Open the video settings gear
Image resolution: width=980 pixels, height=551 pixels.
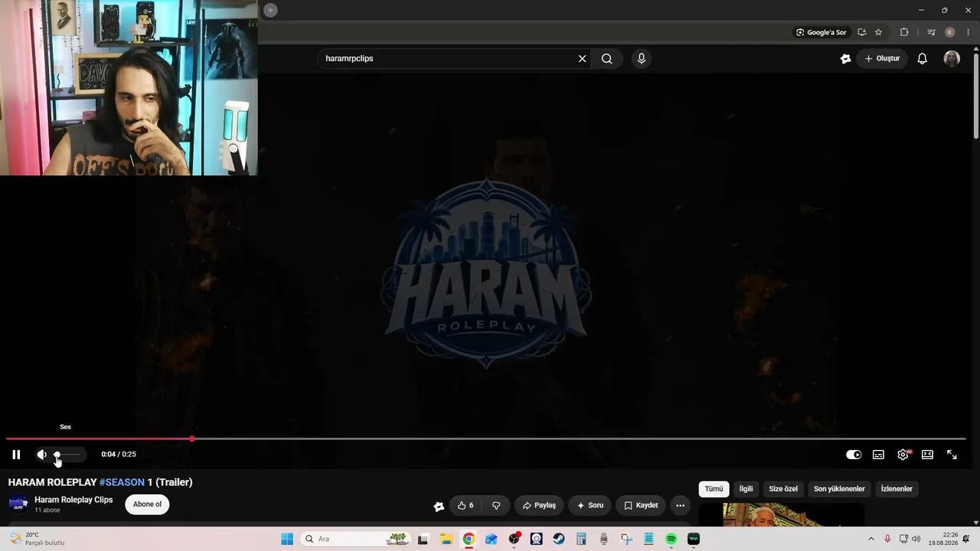903,455
